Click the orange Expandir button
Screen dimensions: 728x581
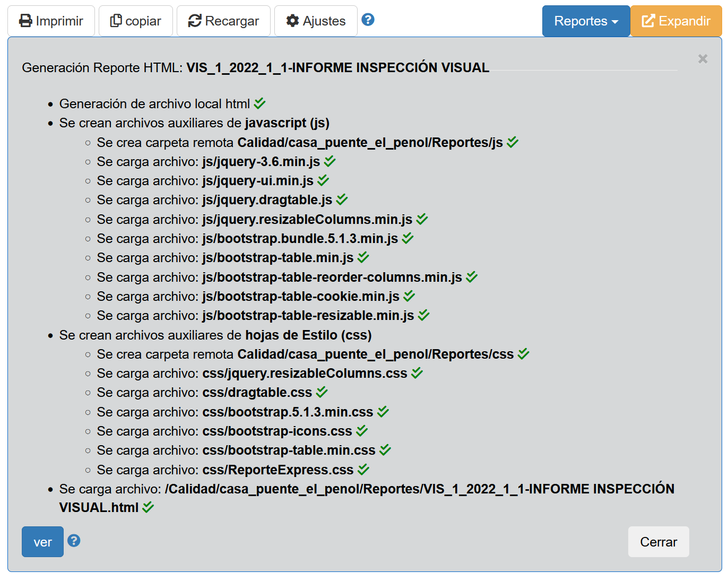(676, 21)
